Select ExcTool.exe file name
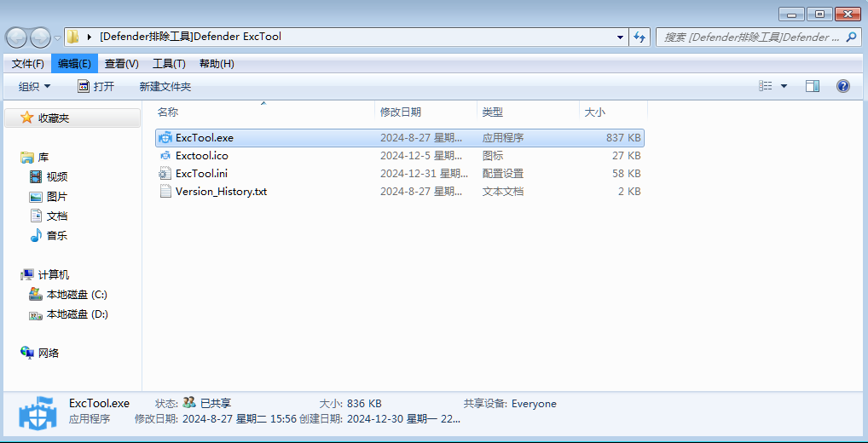 (x=205, y=138)
